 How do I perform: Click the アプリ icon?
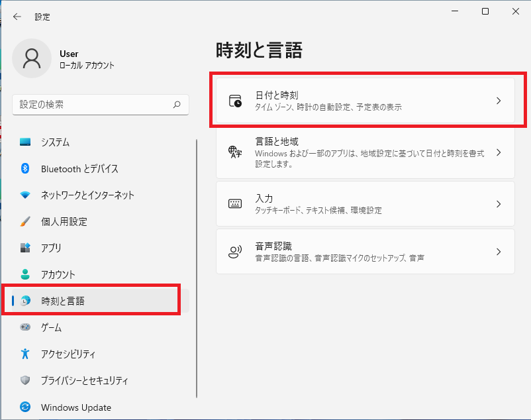pyautogui.click(x=25, y=248)
